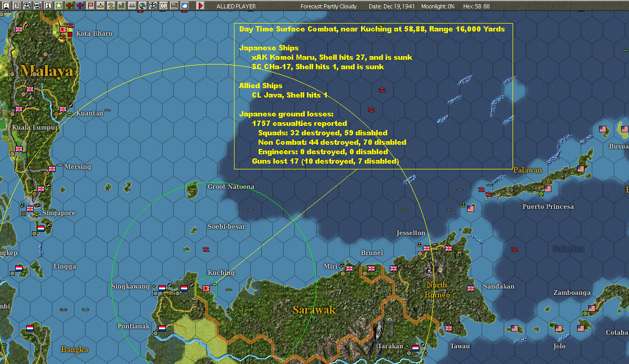629x364 pixels.
Task: Select the British flag base at Sandakan
Action: pyautogui.click(x=471, y=288)
